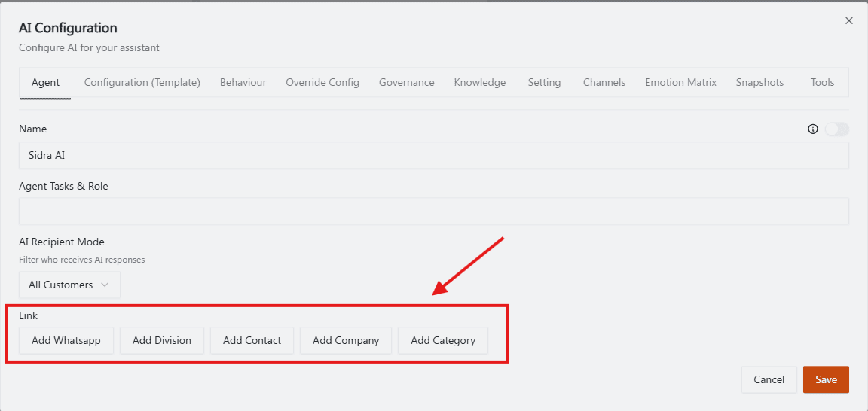Toggle the switch next to Name

(x=836, y=129)
